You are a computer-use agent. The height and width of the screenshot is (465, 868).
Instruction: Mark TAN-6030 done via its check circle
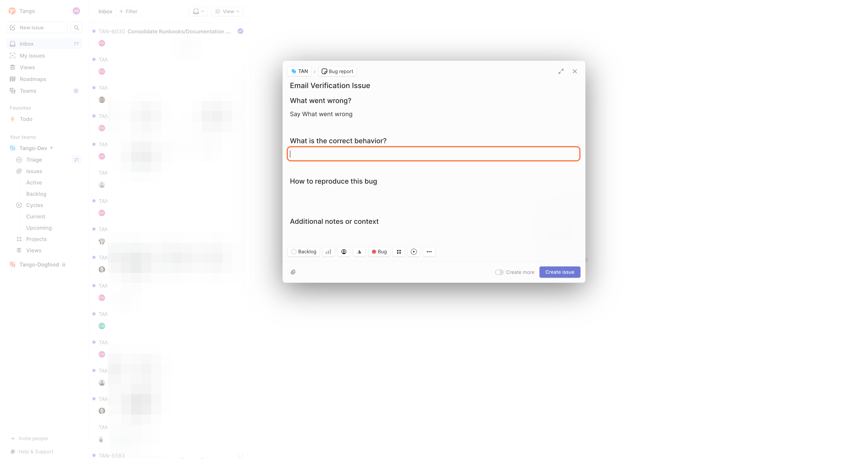(240, 31)
